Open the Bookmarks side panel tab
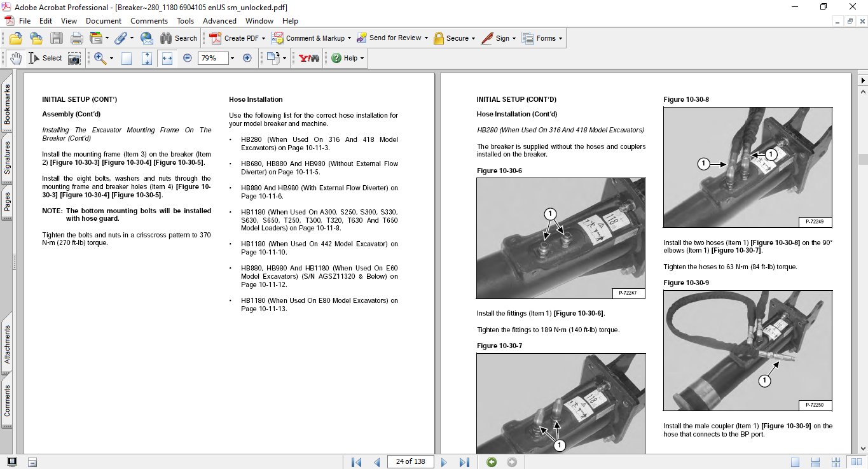This screenshot has height=469, width=868. point(7,105)
